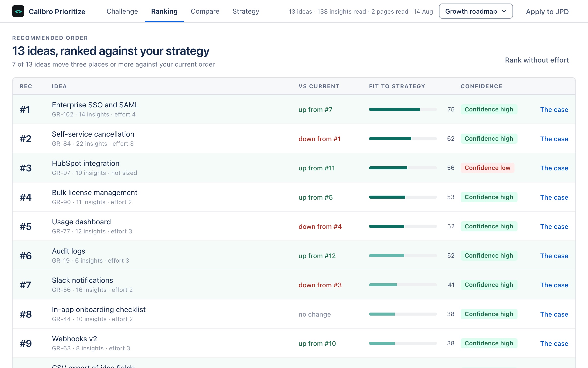Screen dimensions: 588x368
Task: Click the Enterprise SSO and SAML idea title
Action: [x=95, y=105]
